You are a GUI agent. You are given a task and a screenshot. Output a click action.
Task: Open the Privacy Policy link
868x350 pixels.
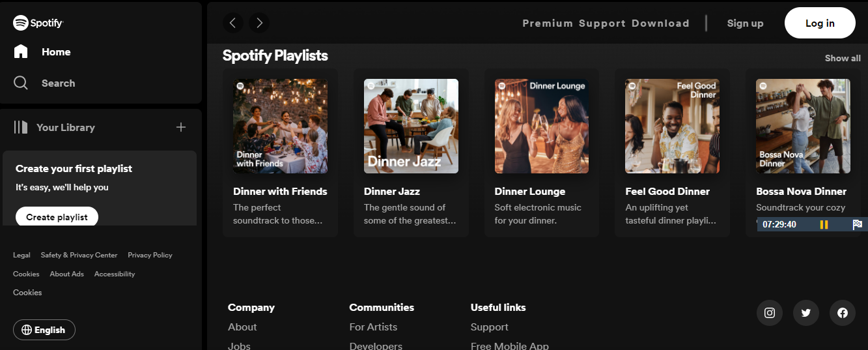point(150,255)
